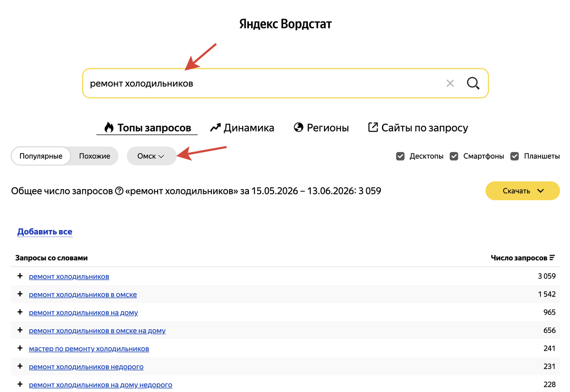Select the count value 241
The height and width of the screenshot is (392, 570).
tap(550, 349)
